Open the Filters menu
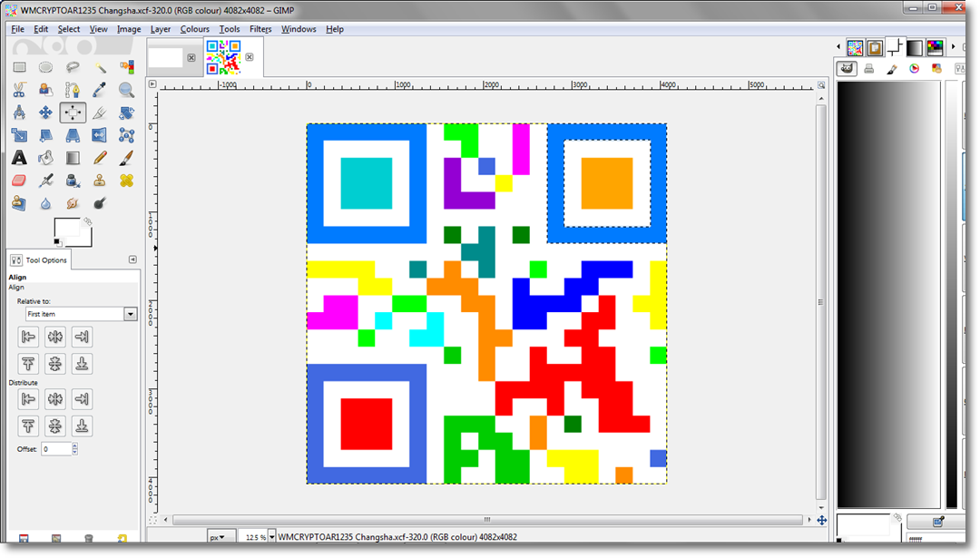 click(x=260, y=29)
